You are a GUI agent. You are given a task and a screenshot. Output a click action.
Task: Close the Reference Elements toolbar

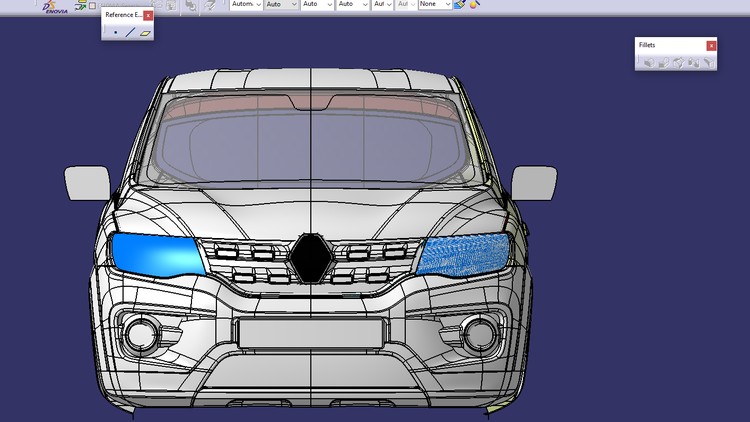point(148,15)
